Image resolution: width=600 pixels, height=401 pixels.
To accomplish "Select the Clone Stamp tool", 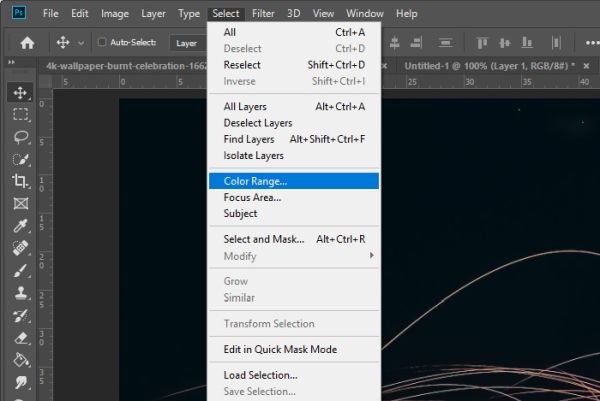I will 21,293.
